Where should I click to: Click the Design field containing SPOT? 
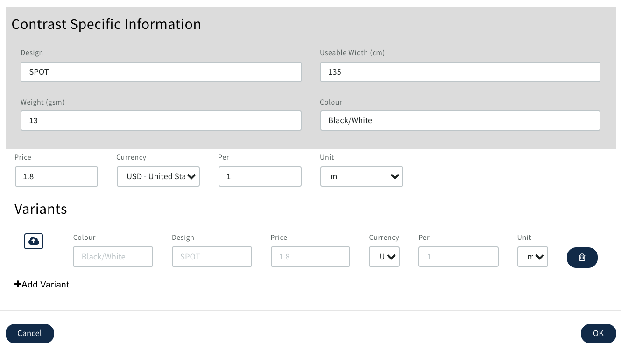[x=161, y=72]
